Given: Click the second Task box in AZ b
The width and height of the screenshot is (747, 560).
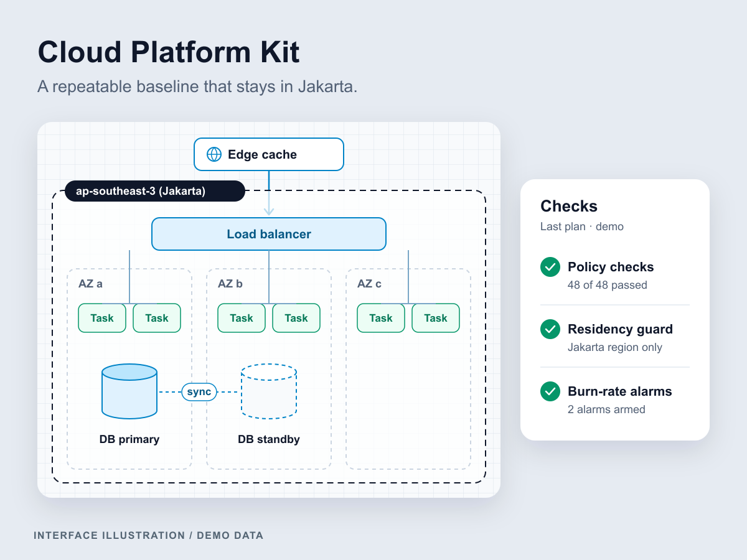Looking at the screenshot, I should [296, 318].
